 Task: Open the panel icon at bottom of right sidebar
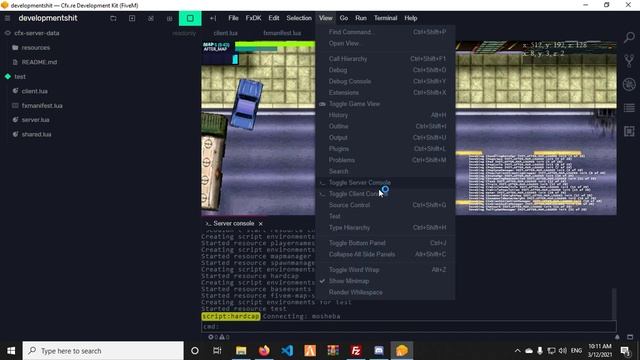(629, 131)
